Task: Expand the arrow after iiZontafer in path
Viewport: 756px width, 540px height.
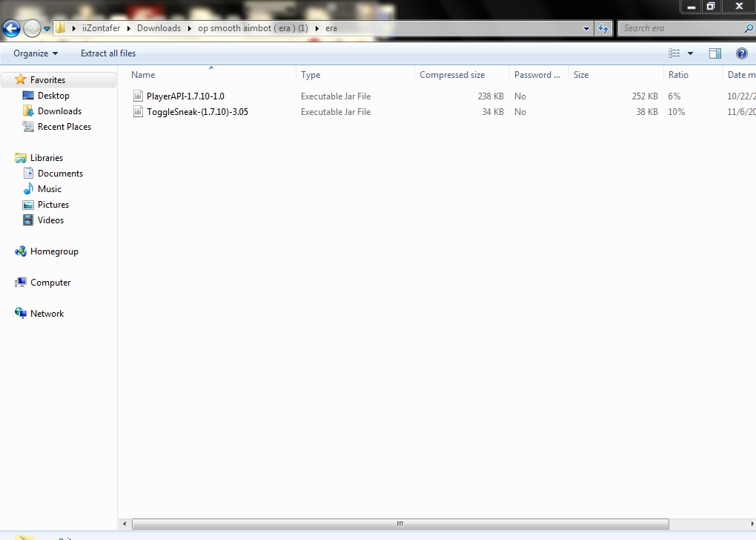Action: point(129,28)
